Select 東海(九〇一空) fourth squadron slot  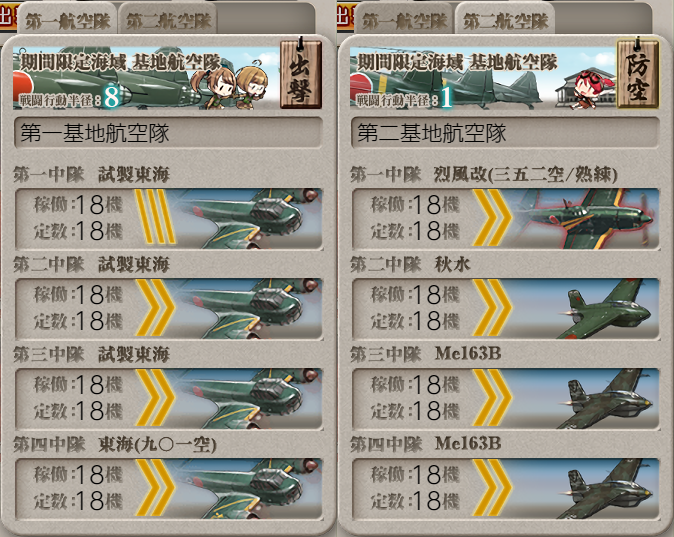(x=168, y=488)
